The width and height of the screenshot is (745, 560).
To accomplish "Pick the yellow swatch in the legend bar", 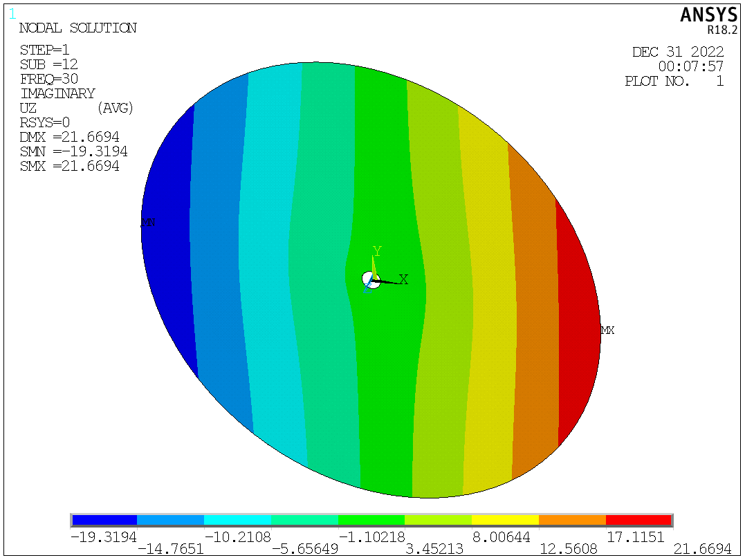I will pyautogui.click(x=504, y=520).
